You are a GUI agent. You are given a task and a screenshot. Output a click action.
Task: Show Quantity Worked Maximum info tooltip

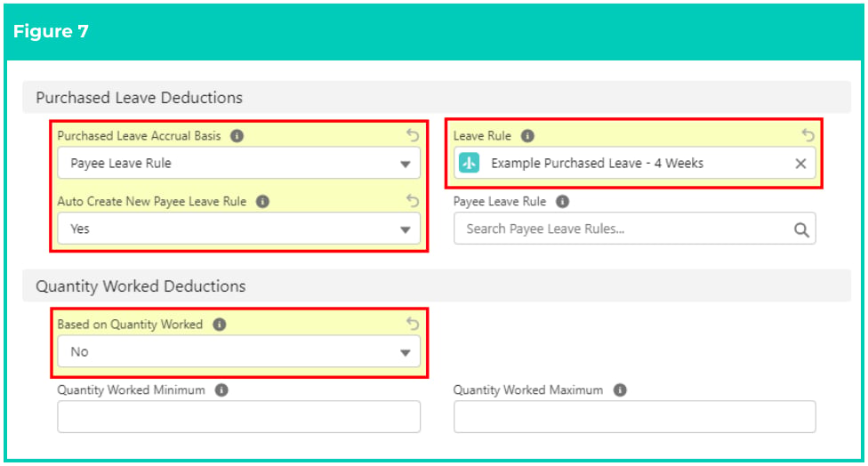coord(620,390)
